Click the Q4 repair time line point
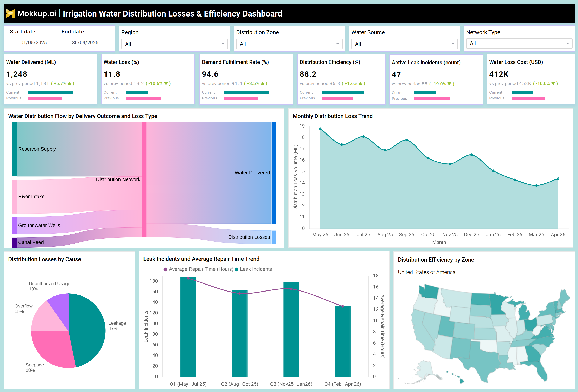This screenshot has height=392, width=578. click(x=343, y=306)
